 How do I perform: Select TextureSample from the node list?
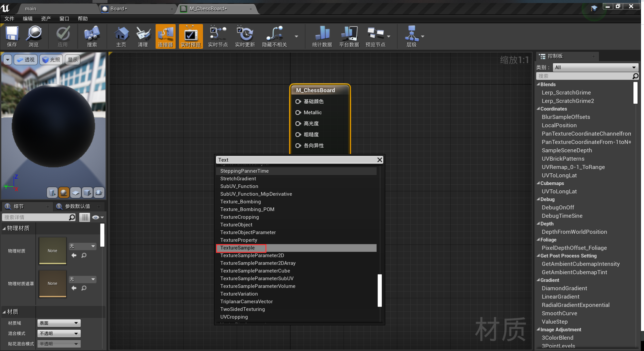238,248
